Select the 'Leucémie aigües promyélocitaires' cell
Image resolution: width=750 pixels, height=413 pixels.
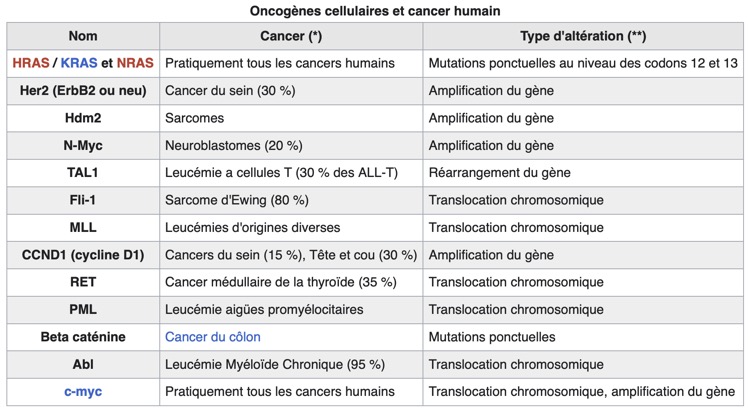[x=264, y=310]
